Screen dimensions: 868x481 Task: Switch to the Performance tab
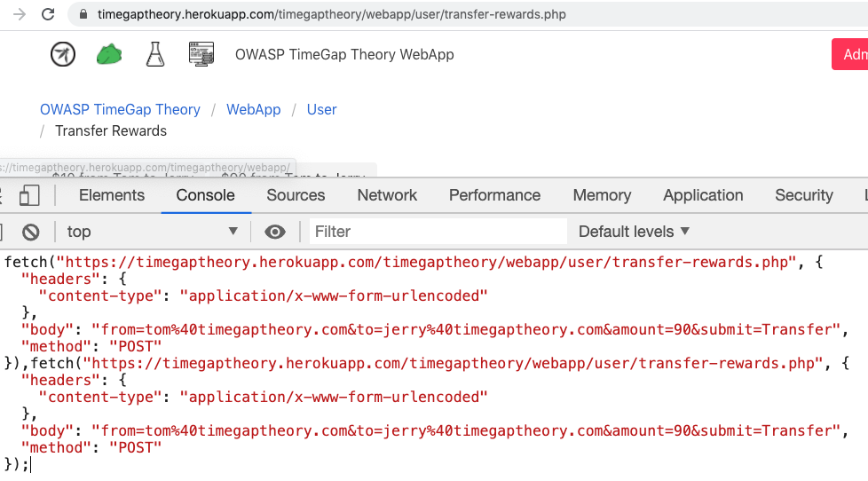pyautogui.click(x=494, y=195)
